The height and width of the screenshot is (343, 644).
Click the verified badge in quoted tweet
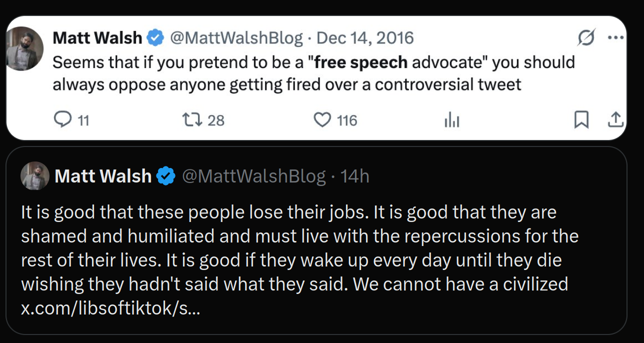point(166,176)
